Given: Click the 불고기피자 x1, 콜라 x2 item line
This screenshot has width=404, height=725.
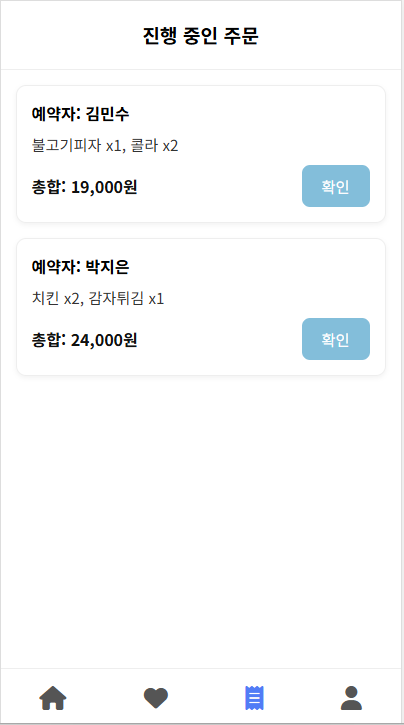Looking at the screenshot, I should [x=105, y=146].
